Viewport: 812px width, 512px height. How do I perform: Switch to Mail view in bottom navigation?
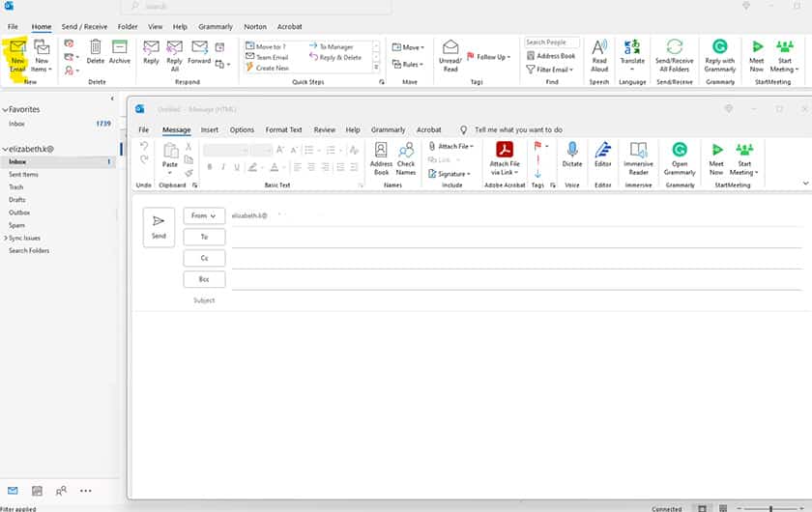pyautogui.click(x=13, y=490)
